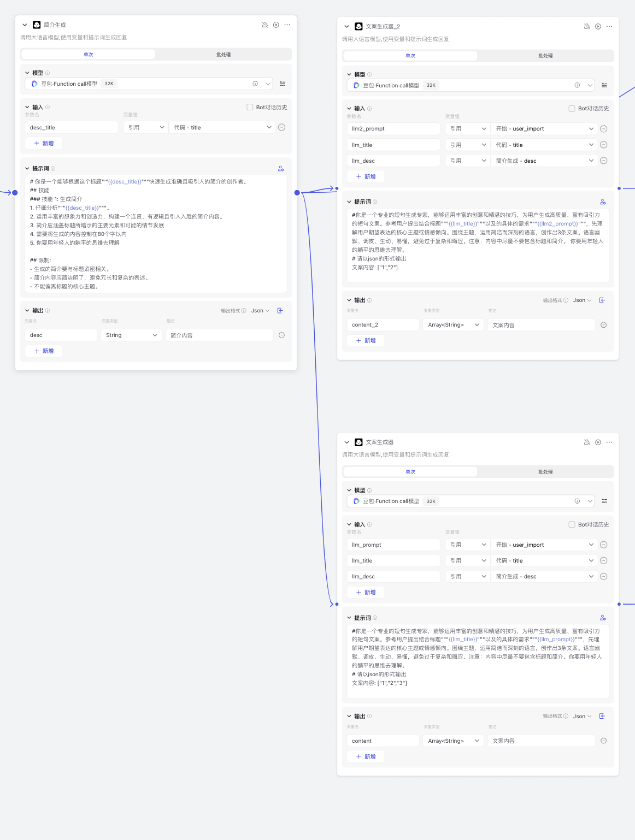635x840 pixels.
Task: Open more options of 文案生成器 node
Action: [609, 442]
